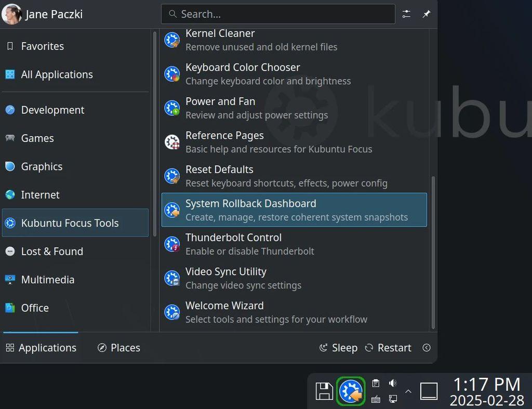Click the Sleep button
The height and width of the screenshot is (409, 532).
pyautogui.click(x=338, y=348)
